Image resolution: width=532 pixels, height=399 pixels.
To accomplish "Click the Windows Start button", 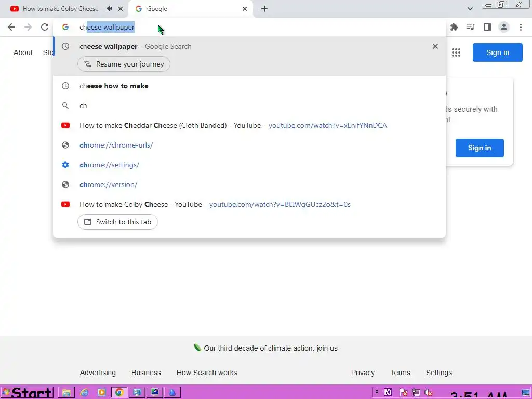I will (27, 393).
